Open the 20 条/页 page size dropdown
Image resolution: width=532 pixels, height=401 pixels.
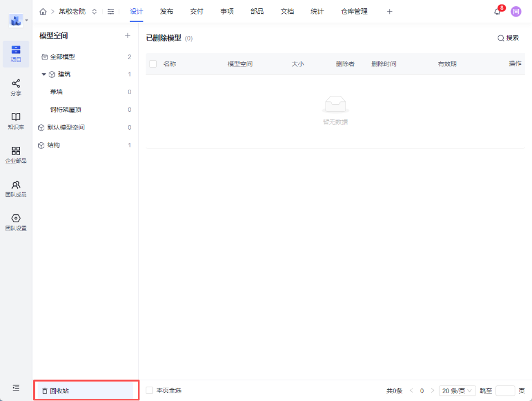click(457, 390)
